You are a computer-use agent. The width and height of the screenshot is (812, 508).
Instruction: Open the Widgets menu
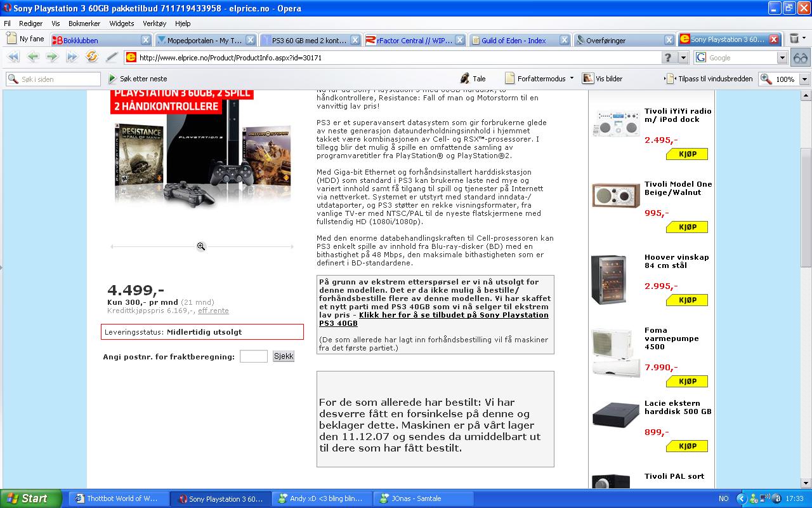(122, 23)
